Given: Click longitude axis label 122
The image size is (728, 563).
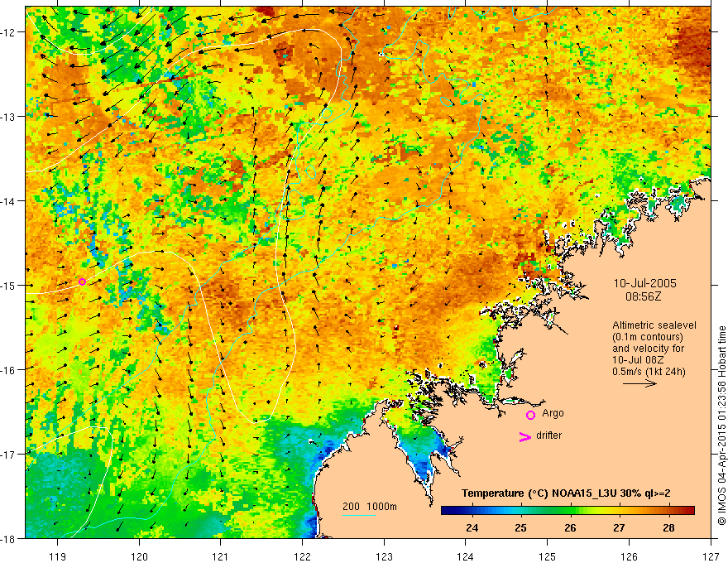Looking at the screenshot, I should click(302, 557).
